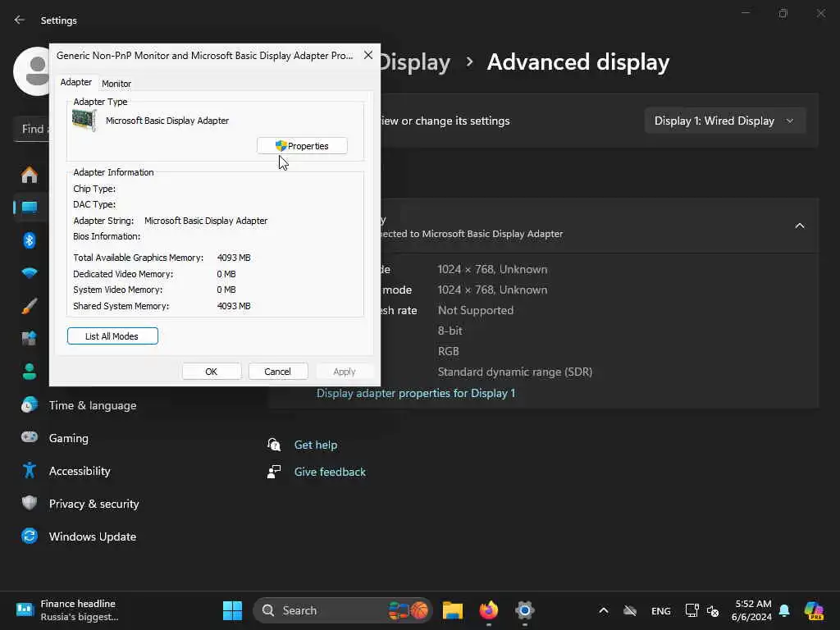This screenshot has height=630, width=840.
Task: Open the Windows Start menu
Action: pyautogui.click(x=232, y=610)
